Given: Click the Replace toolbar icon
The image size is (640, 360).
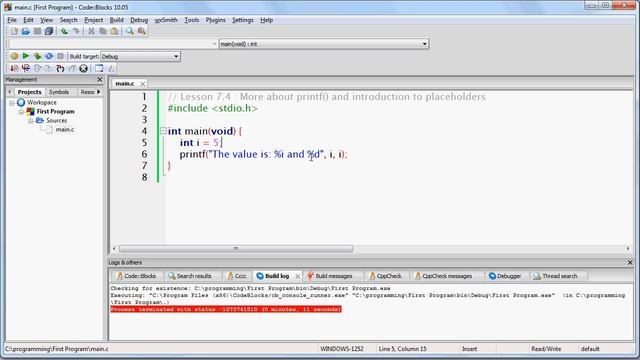Looking at the screenshot, I should pyautogui.click(x=142, y=31).
